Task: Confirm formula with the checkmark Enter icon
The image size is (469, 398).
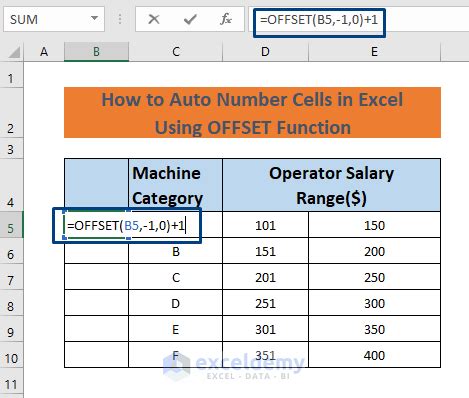Action: coord(190,20)
